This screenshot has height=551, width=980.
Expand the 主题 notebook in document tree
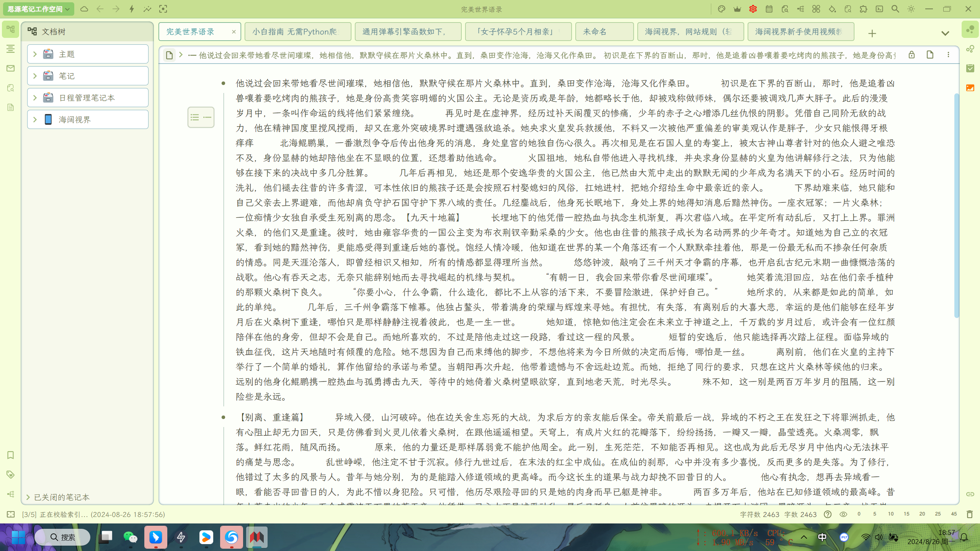[34, 54]
